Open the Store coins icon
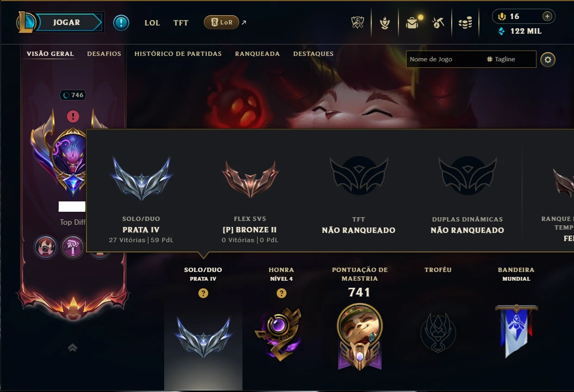 (465, 23)
